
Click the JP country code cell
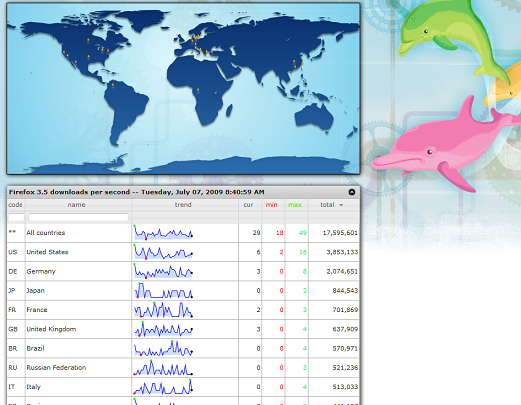pos(12,291)
